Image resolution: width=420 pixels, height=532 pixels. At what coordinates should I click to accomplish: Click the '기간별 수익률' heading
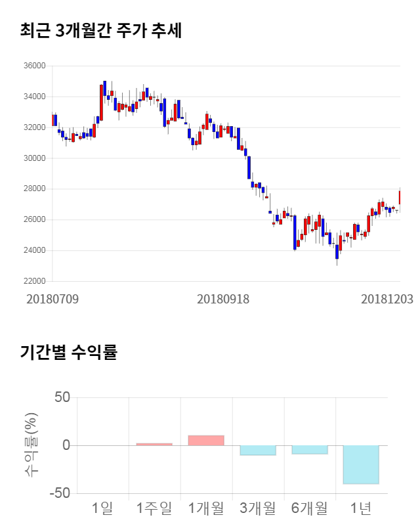coord(68,352)
